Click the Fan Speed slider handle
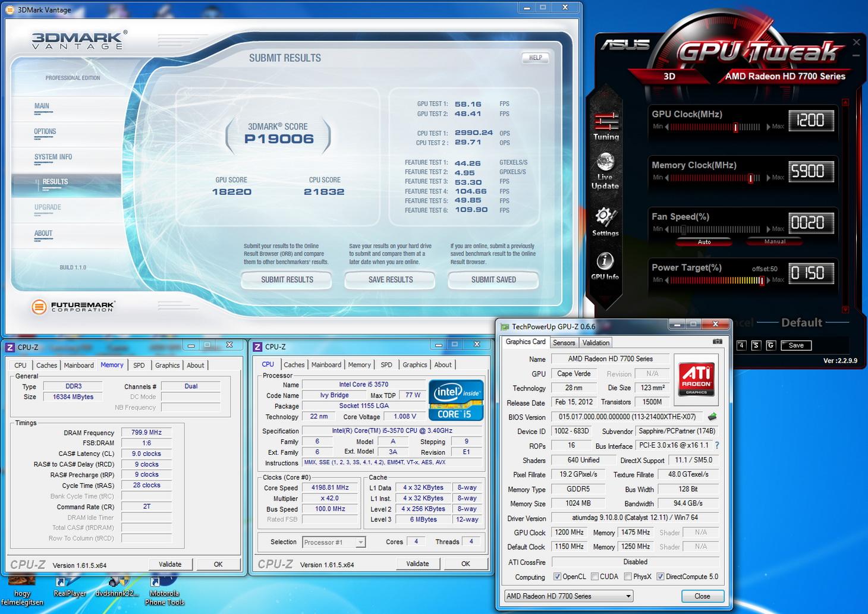Viewport: 868px width, 614px height. coord(683,229)
